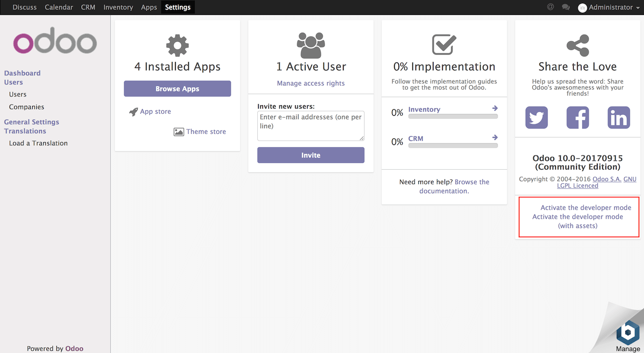Click the '4 Installed Apps' heading
This screenshot has width=644, height=353.
(x=177, y=66)
